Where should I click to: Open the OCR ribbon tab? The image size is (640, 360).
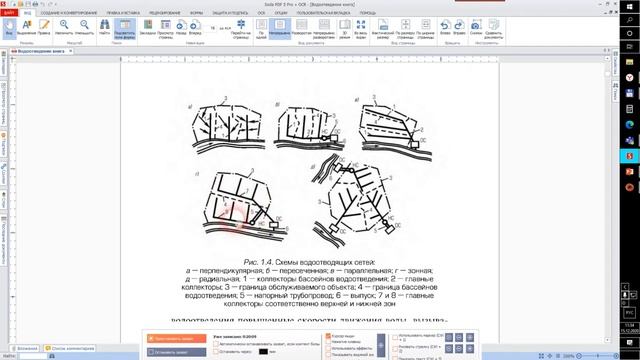tap(261, 13)
